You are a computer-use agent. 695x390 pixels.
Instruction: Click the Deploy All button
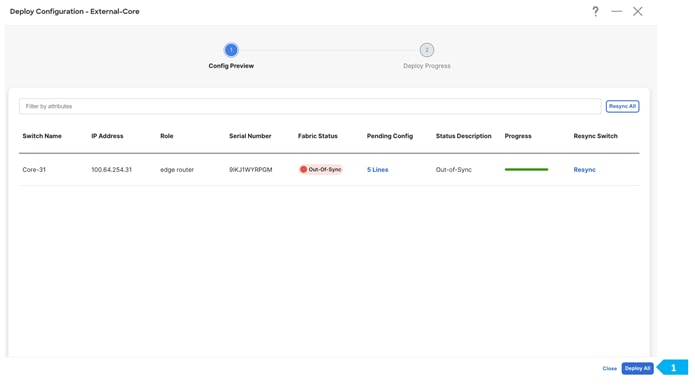637,368
